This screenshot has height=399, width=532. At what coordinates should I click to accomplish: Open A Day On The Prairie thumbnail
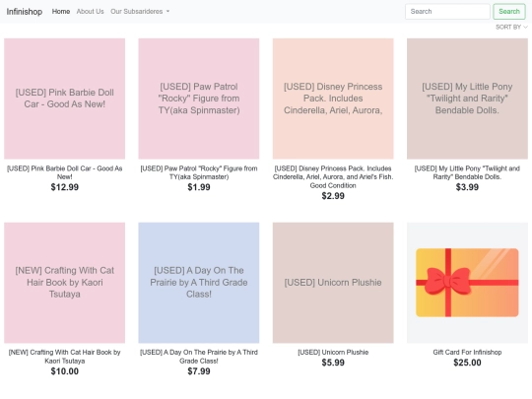(199, 283)
